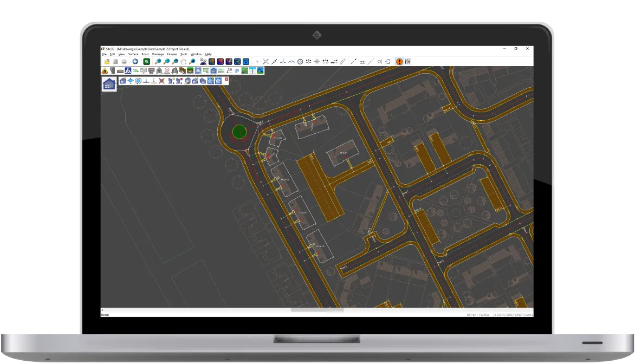This screenshot has height=364, width=635.
Task: Close the floating houses toolbar
Action: [x=226, y=79]
